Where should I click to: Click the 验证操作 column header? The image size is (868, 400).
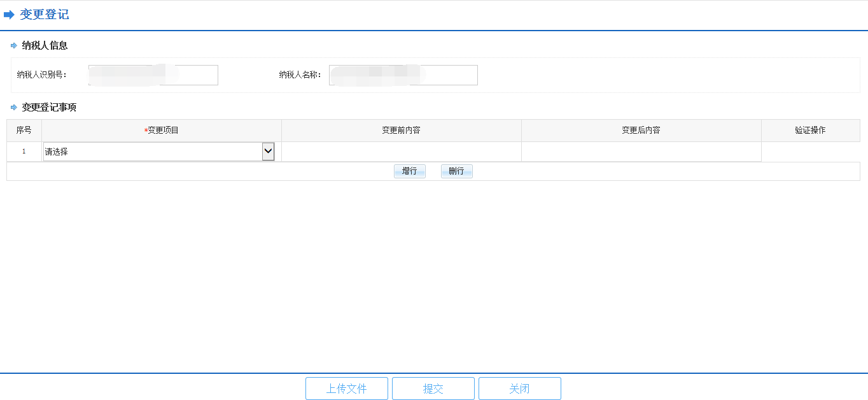coord(810,130)
